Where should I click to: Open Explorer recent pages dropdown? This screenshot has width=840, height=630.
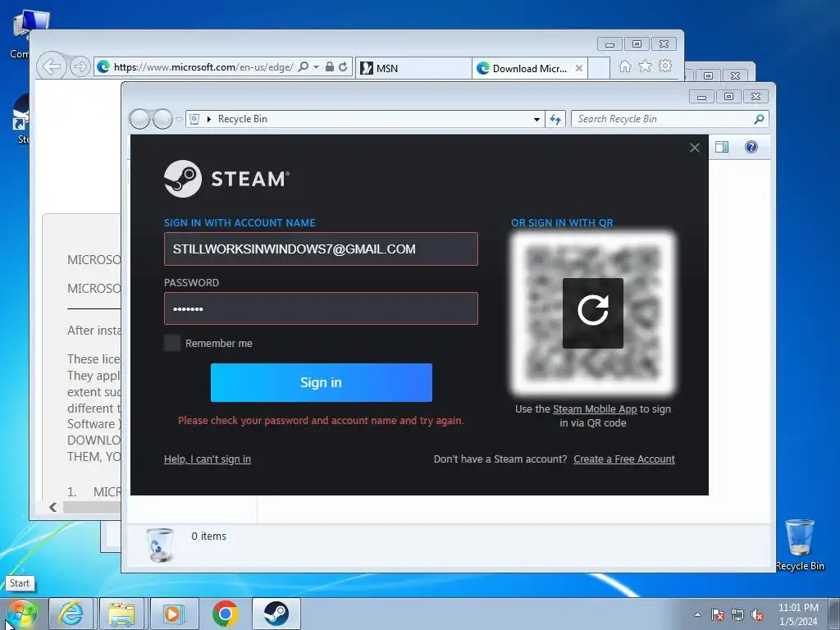(180, 120)
